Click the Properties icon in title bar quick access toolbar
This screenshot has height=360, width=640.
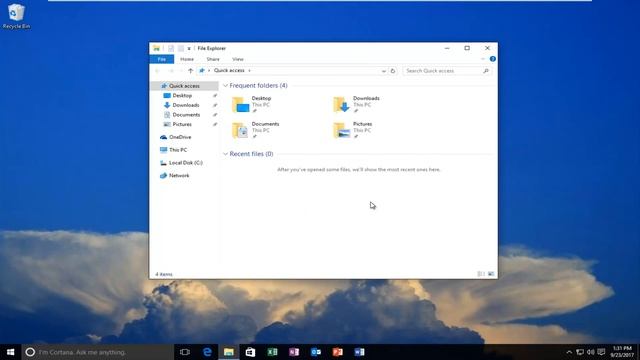(x=171, y=48)
